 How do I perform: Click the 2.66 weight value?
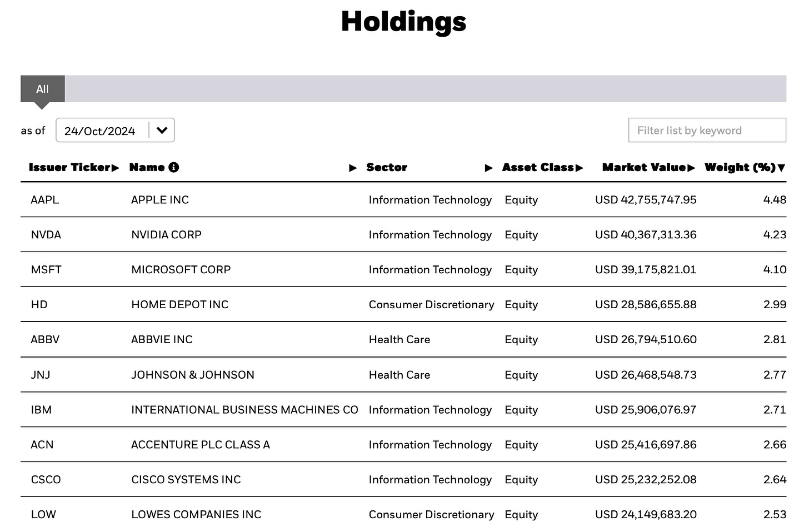coord(775,445)
